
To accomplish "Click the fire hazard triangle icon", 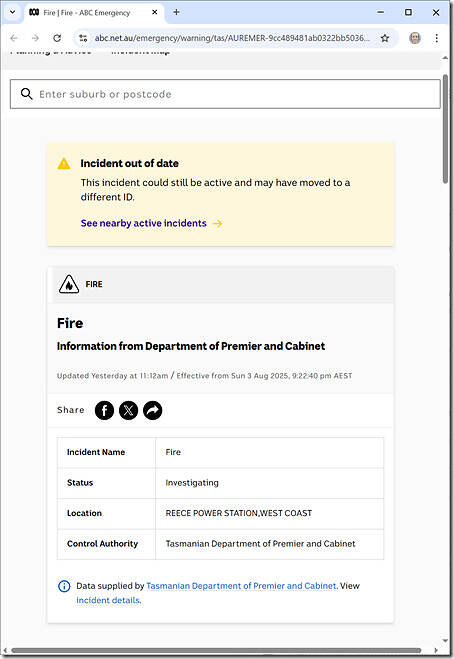I will point(69,285).
